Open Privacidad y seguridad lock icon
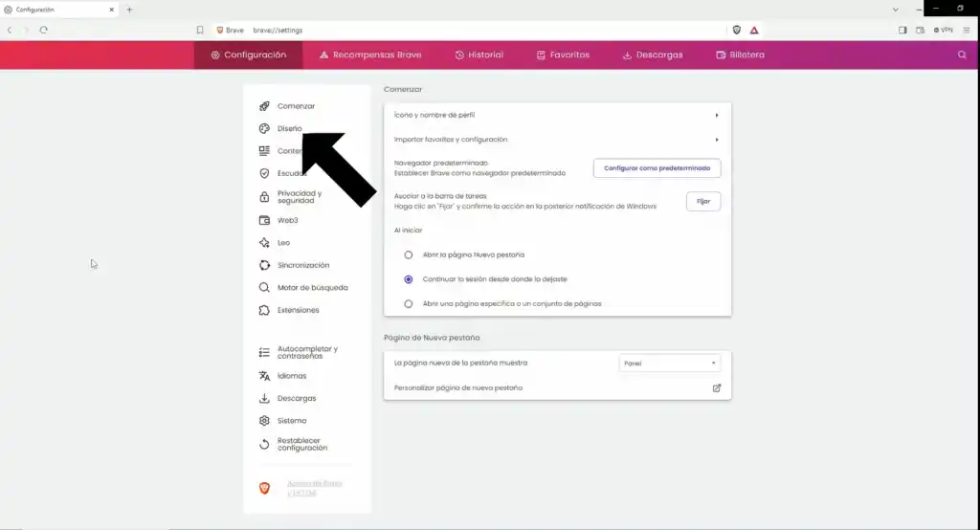Image resolution: width=980 pixels, height=530 pixels. tap(264, 197)
